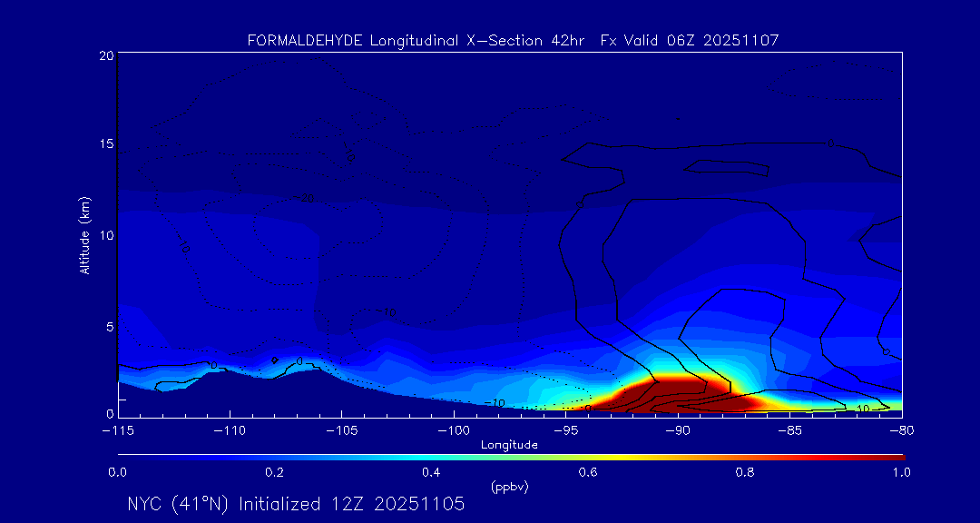Click the 'Altitude (km)' y-axis label

point(84,234)
